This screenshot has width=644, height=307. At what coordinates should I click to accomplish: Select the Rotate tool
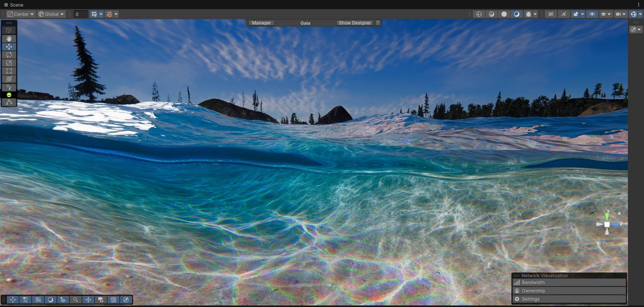9,55
